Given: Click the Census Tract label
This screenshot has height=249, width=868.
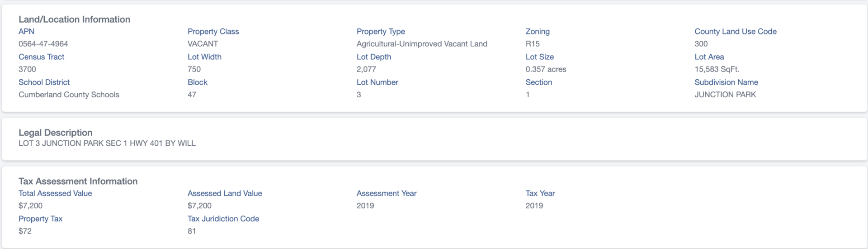Looking at the screenshot, I should click(x=41, y=57).
